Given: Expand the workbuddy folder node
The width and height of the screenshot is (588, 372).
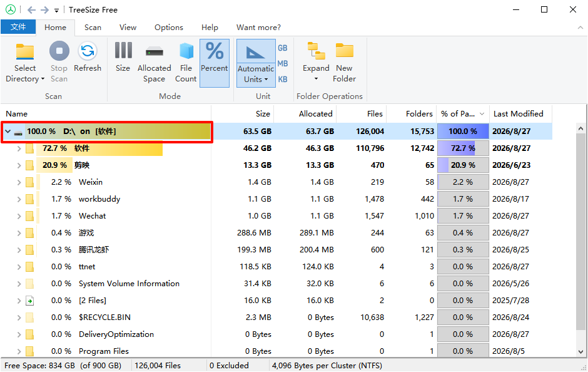Looking at the screenshot, I should (x=19, y=199).
